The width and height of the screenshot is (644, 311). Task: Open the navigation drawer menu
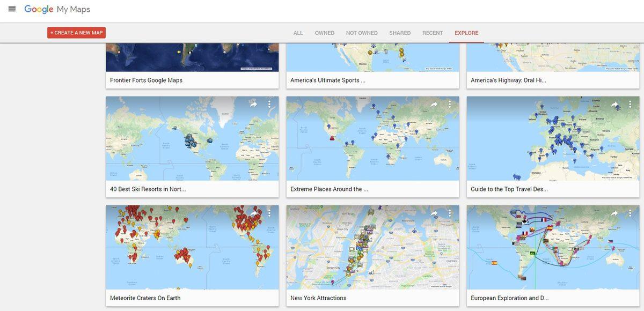click(13, 9)
